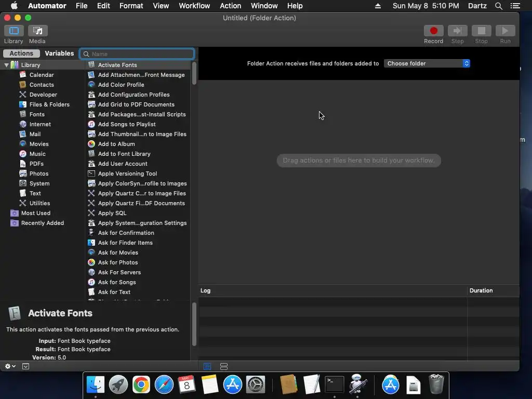Open the Window menu
The image size is (532, 399).
coord(264,6)
